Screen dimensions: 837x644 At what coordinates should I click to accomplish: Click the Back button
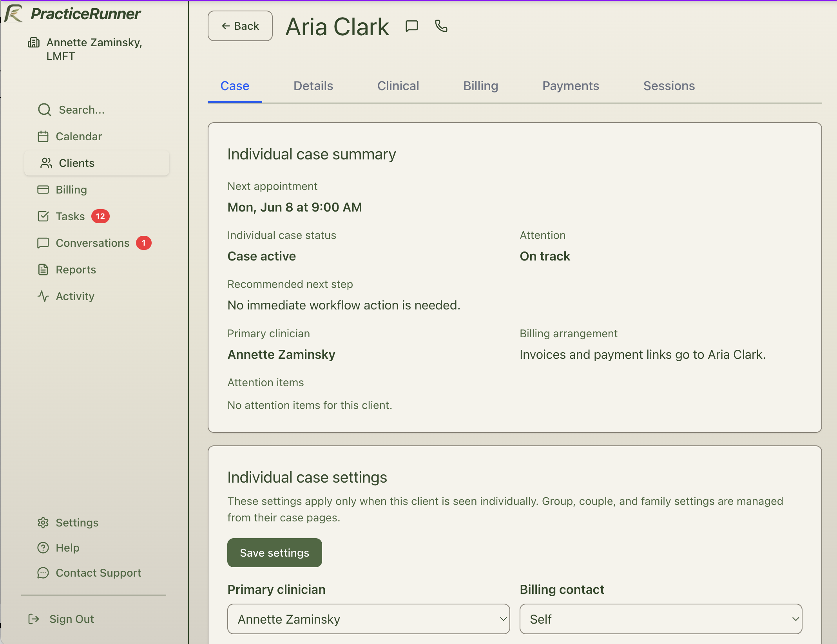click(240, 26)
